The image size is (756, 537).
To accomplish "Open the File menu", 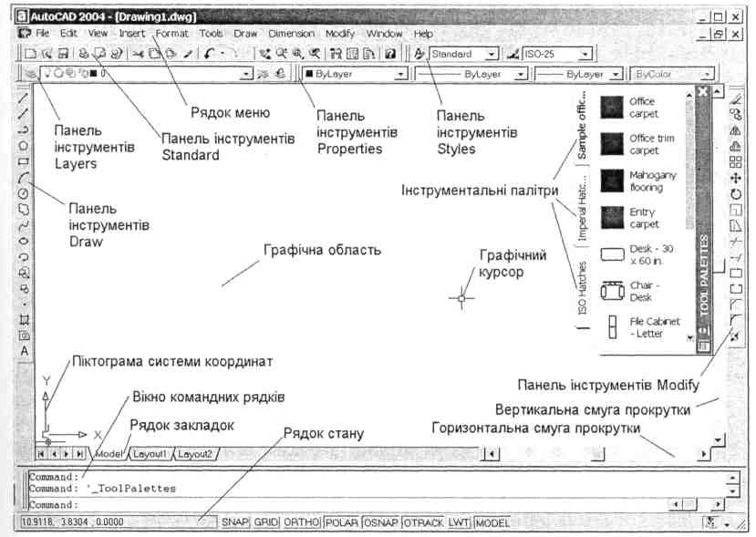I will [43, 33].
